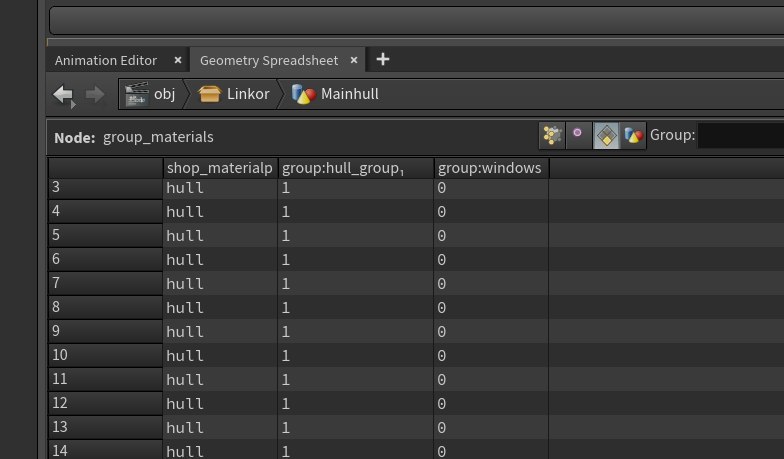Click the hull cell in row 9
784x459 pixels.
click(220, 332)
